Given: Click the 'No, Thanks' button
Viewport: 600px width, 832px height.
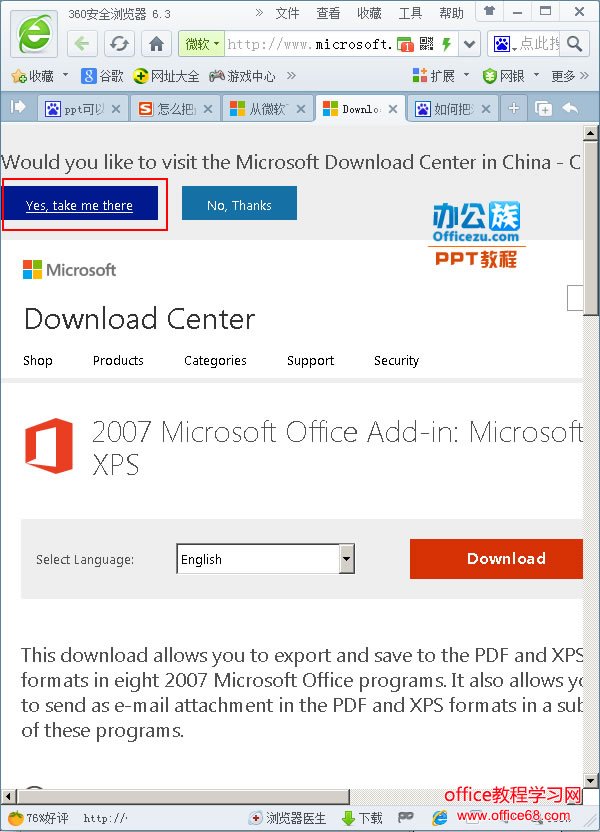Looking at the screenshot, I should (239, 204).
